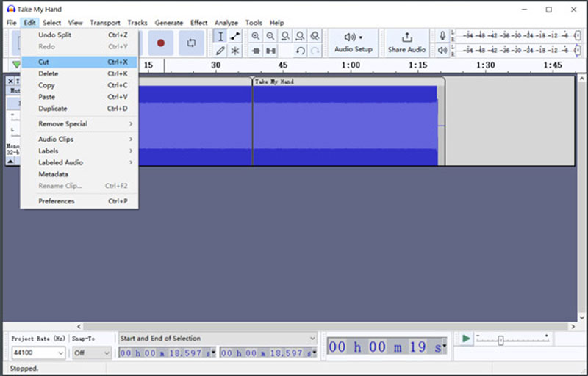Click the horizontal scrollbar right arrow

[x=573, y=327]
